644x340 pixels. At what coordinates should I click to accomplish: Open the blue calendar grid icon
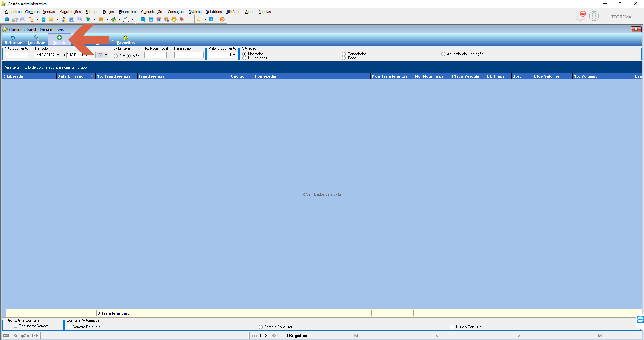coord(143,19)
